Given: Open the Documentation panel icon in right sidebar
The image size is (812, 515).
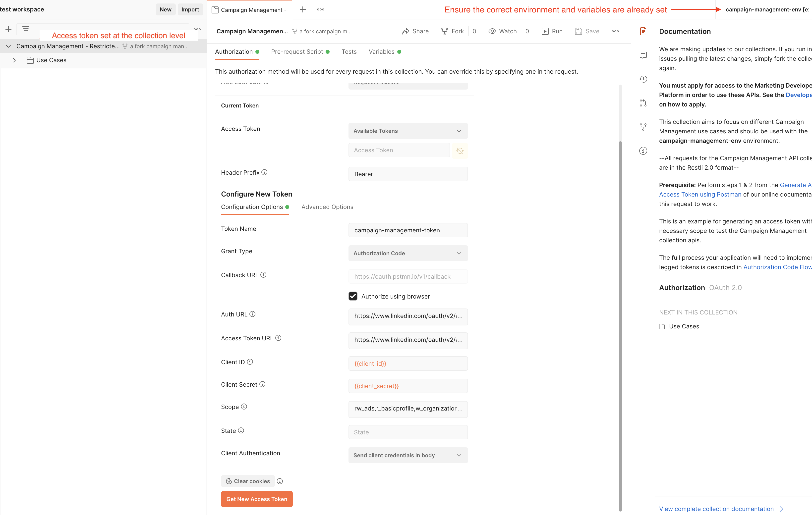Looking at the screenshot, I should (643, 31).
